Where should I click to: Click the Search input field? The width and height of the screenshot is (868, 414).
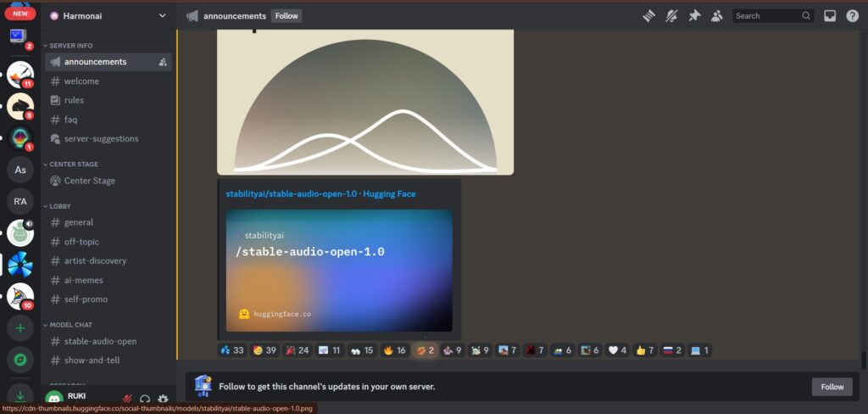coord(765,15)
